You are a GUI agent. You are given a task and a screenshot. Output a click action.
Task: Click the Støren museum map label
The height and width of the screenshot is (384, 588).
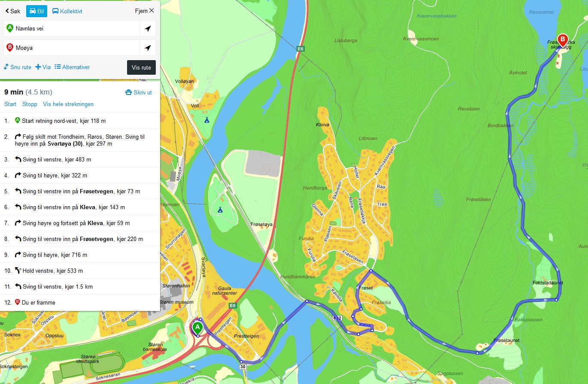[x=176, y=302]
